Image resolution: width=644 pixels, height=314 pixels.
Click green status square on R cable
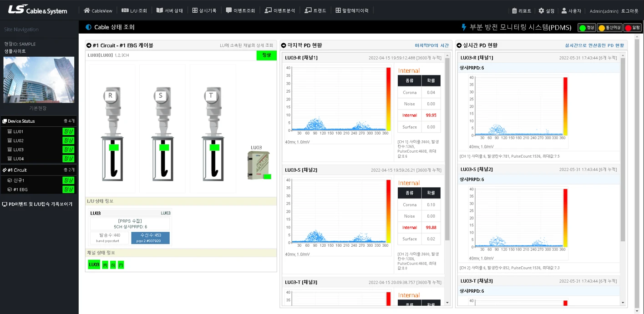(114, 147)
